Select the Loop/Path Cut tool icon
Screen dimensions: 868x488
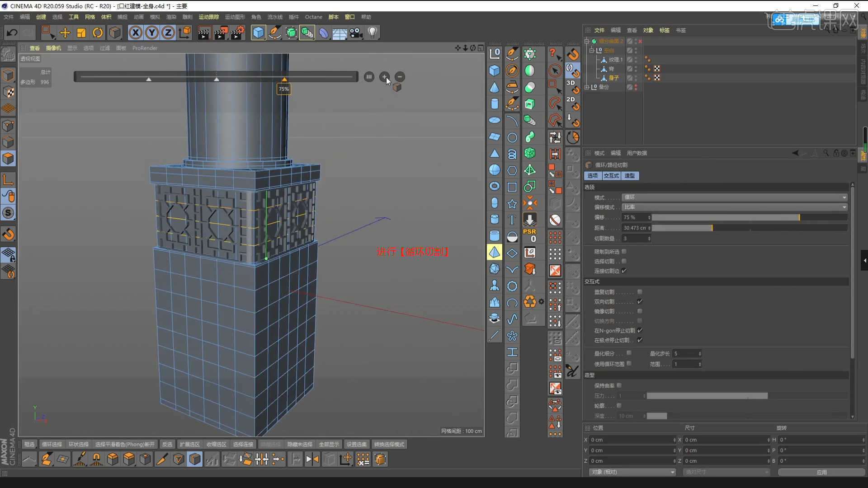coord(195,459)
